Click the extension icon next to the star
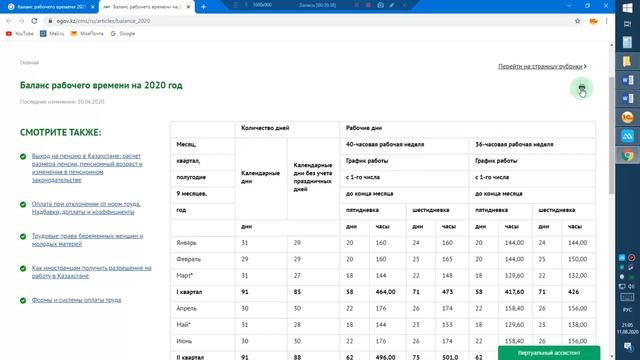This screenshot has width=640, height=360. [593, 21]
